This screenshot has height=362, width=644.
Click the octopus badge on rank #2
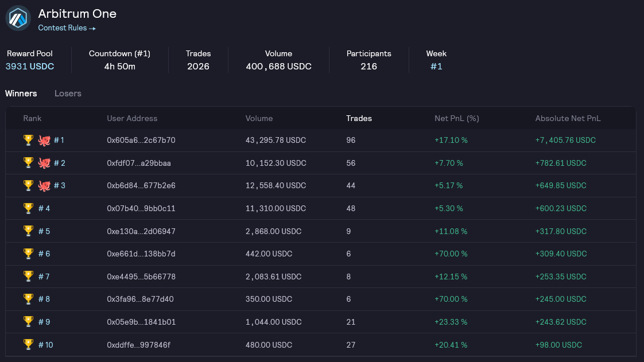tap(44, 164)
